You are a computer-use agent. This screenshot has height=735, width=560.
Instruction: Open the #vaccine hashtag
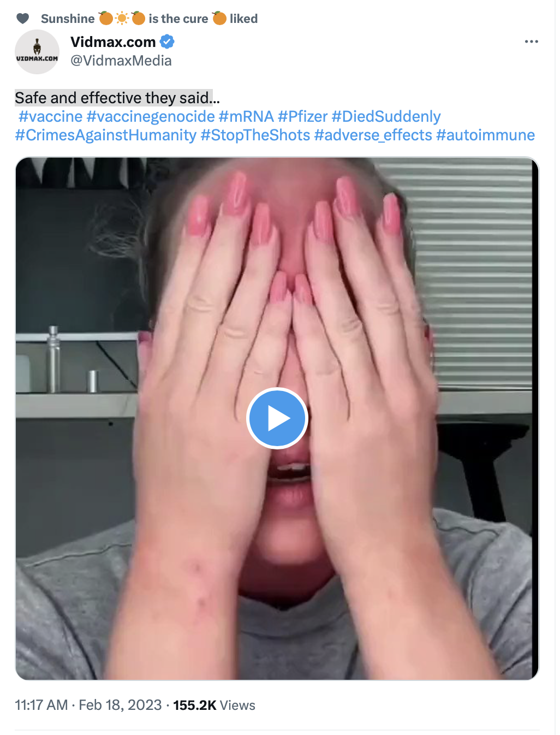pyautogui.click(x=50, y=116)
